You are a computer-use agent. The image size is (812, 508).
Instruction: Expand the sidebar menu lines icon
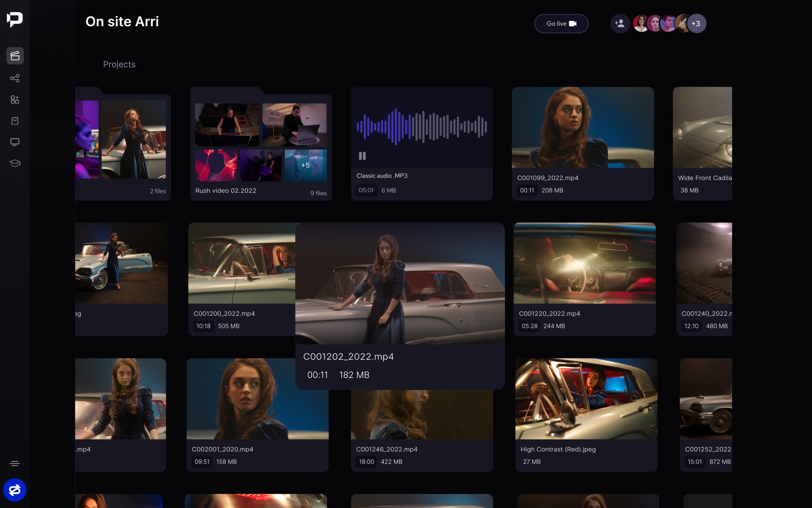(15, 464)
